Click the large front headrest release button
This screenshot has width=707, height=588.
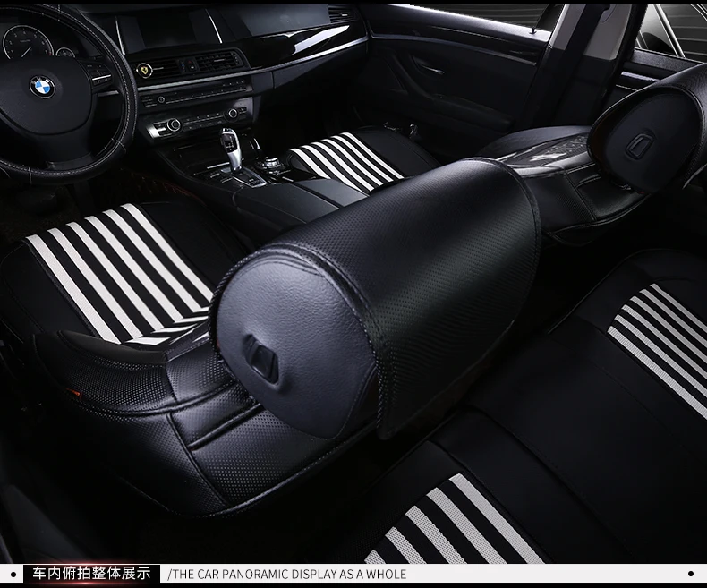pos(261,359)
